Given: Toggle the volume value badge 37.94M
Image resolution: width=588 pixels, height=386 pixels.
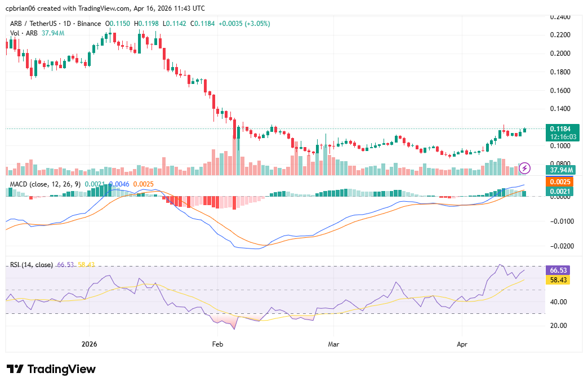Looking at the screenshot, I should [x=560, y=170].
